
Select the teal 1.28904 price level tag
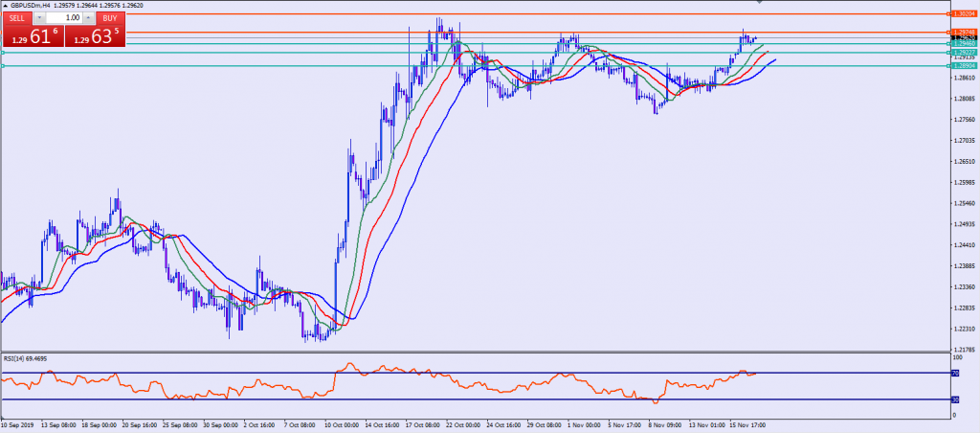point(963,66)
